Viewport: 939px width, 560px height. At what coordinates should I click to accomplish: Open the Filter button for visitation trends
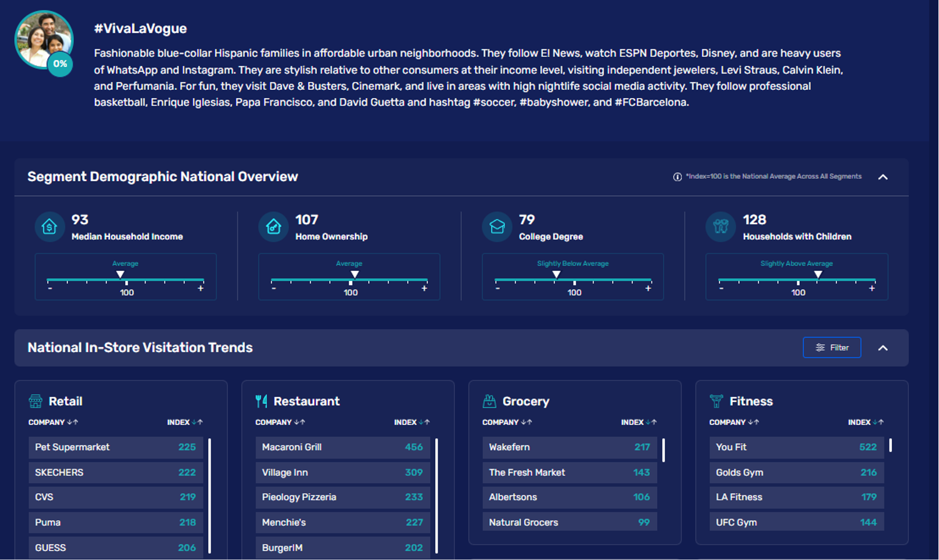tap(832, 347)
